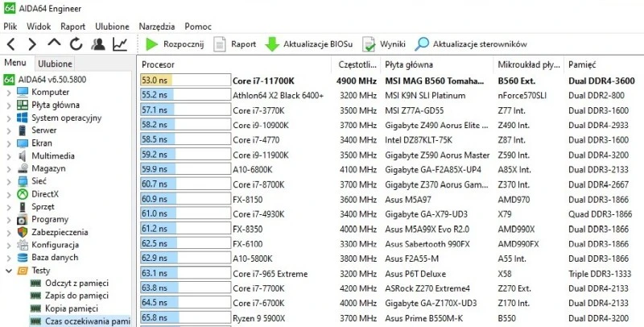Start benchmark with Rozpocznij button
This screenshot has width=644, height=327.
click(175, 44)
